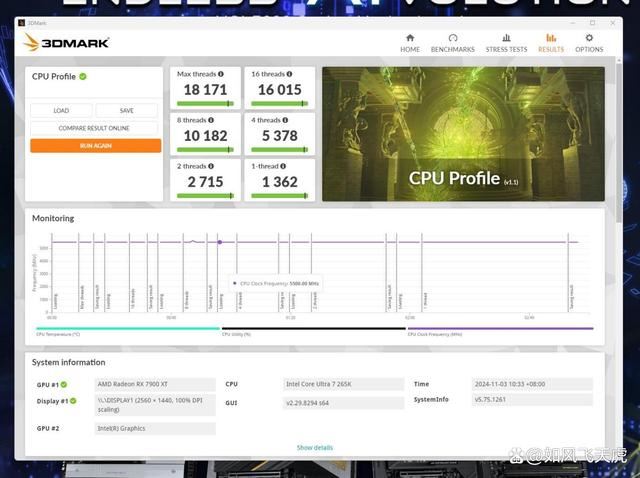Select the GUI version v2.29.8294 field
The width and height of the screenshot is (640, 478).
[343, 403]
